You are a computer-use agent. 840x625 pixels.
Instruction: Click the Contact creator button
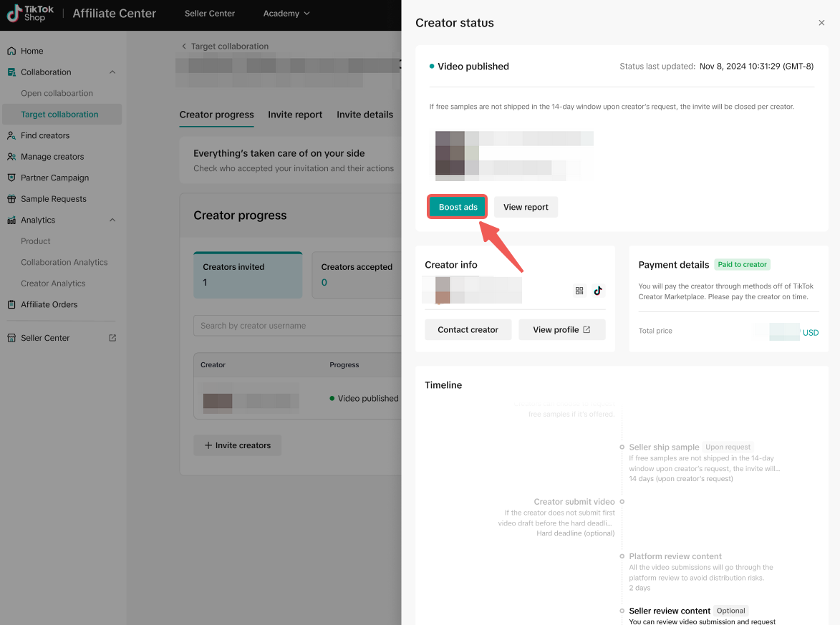click(x=468, y=330)
